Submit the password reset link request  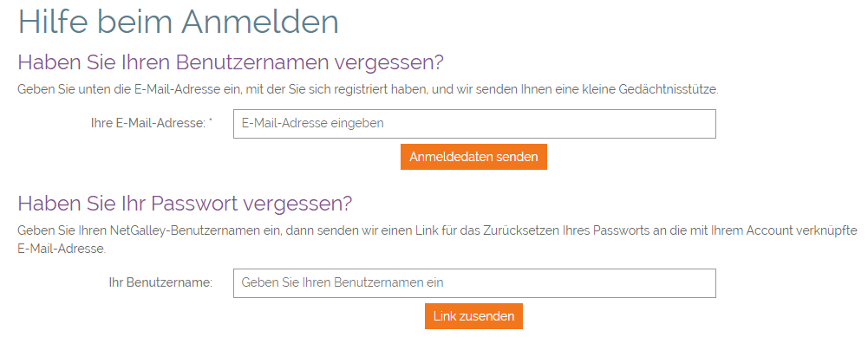coord(473,316)
